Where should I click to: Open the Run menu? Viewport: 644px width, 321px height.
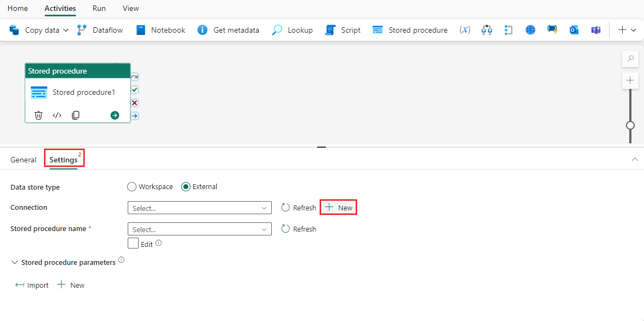(99, 8)
